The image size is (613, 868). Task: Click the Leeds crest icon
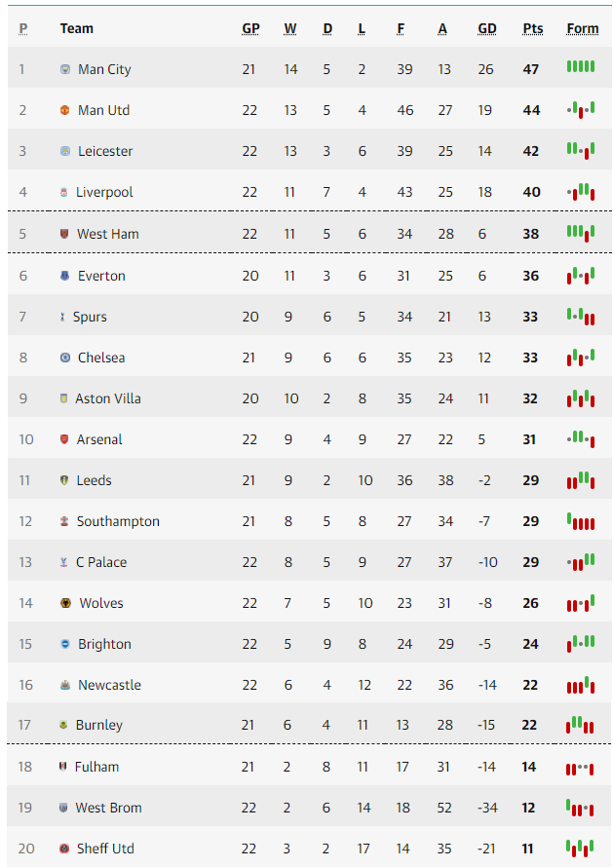[x=64, y=480]
